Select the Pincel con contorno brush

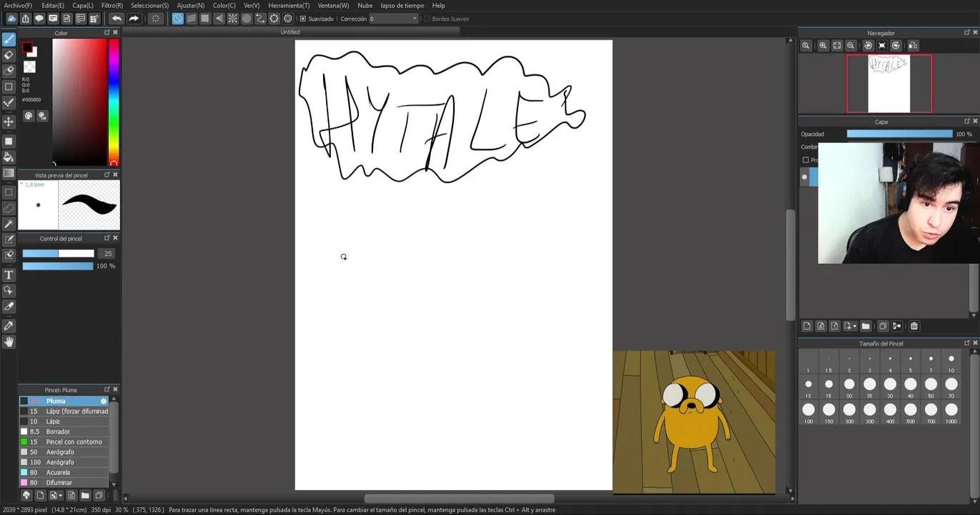pyautogui.click(x=64, y=442)
